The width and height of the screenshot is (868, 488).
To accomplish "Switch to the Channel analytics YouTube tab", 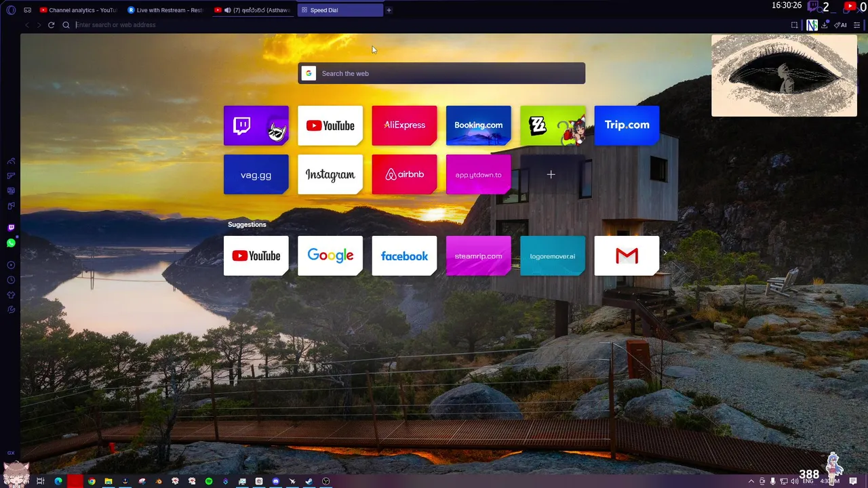I will point(77,10).
